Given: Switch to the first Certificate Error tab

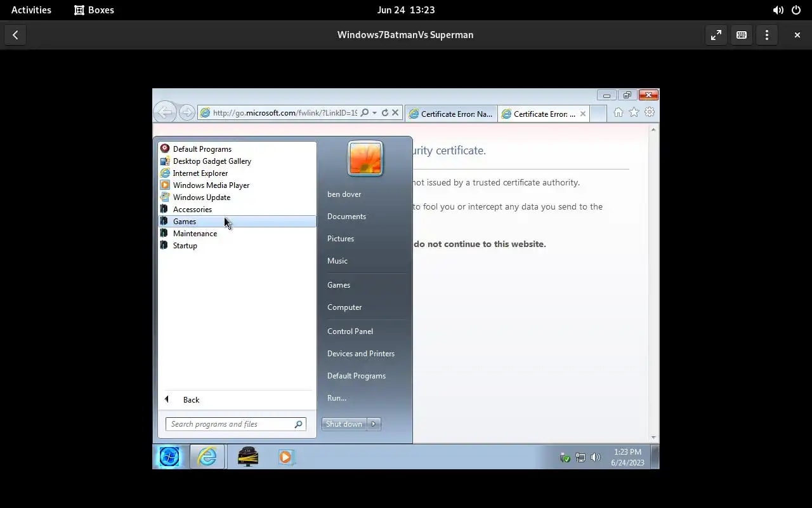Looking at the screenshot, I should [451, 114].
